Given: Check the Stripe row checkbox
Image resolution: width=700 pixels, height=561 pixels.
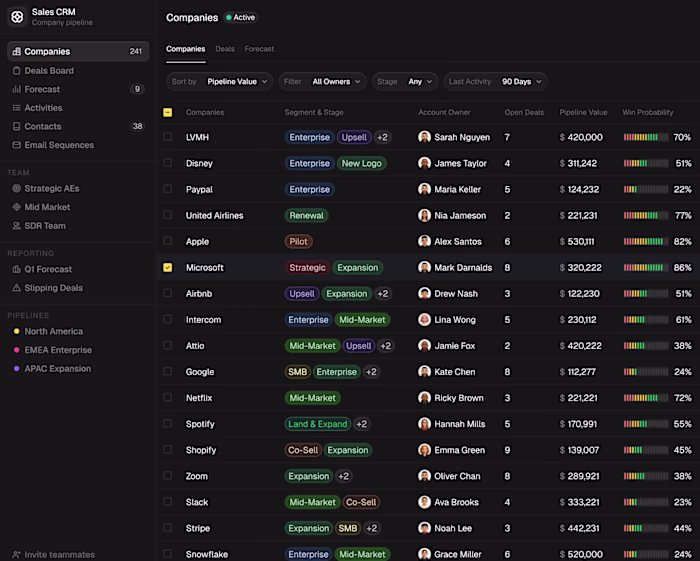Looking at the screenshot, I should tap(167, 528).
